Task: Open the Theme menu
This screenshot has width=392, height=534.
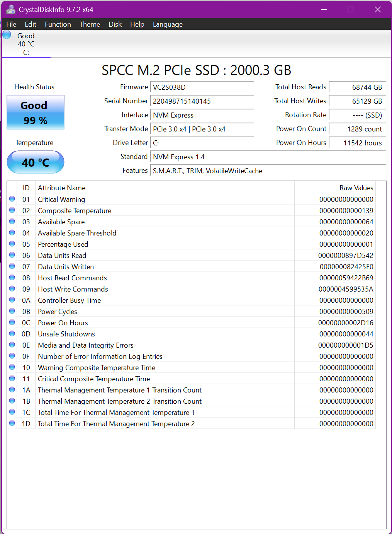Action: pyautogui.click(x=90, y=24)
